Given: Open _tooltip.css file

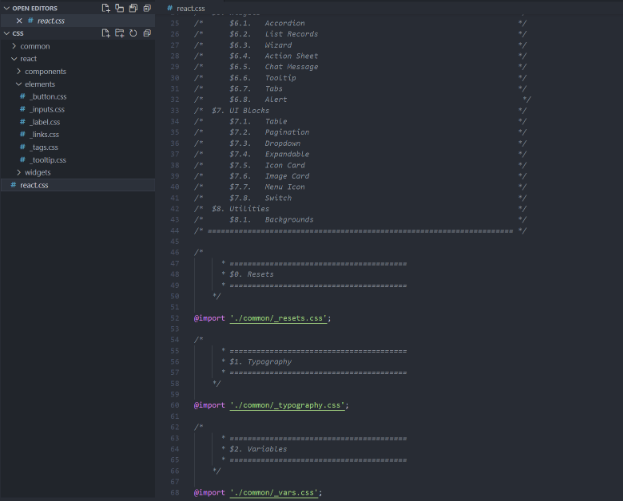Looking at the screenshot, I should click(x=48, y=160).
